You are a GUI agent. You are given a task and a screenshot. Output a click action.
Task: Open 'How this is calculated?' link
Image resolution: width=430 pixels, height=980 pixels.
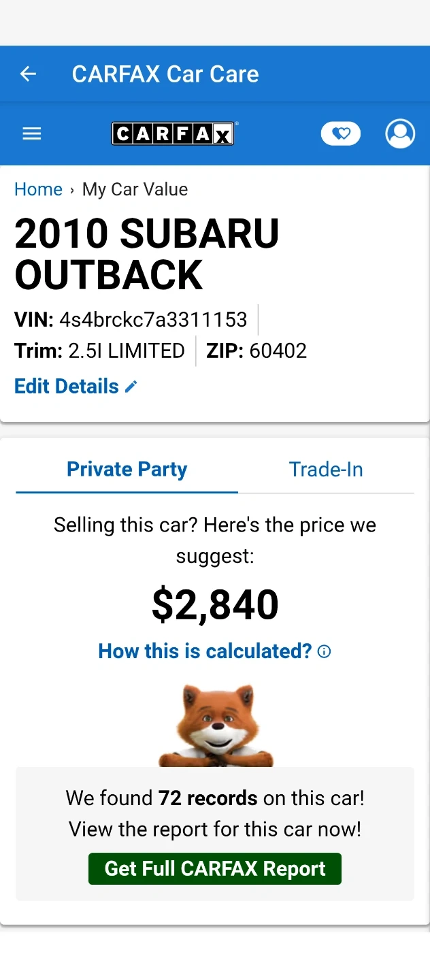[205, 651]
